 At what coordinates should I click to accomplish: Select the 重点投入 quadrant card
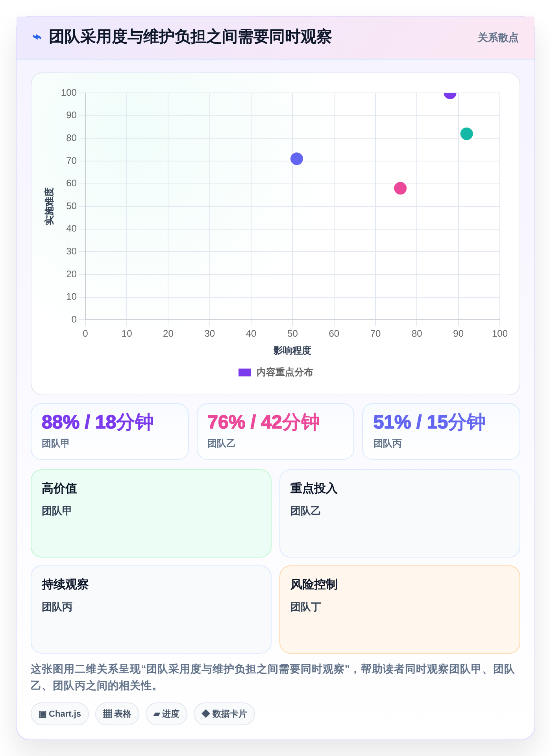400,513
